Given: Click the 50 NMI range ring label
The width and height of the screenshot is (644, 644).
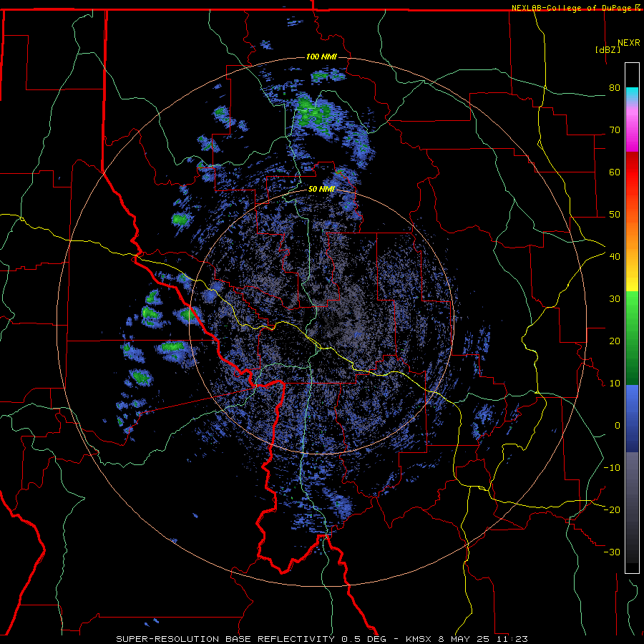Looking at the screenshot, I should 321,190.
